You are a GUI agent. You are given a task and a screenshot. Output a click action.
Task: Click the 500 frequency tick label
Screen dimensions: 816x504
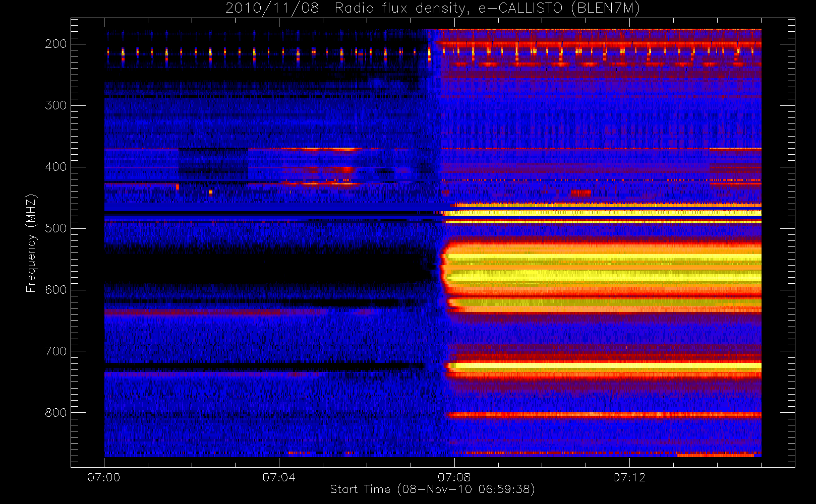pos(56,228)
